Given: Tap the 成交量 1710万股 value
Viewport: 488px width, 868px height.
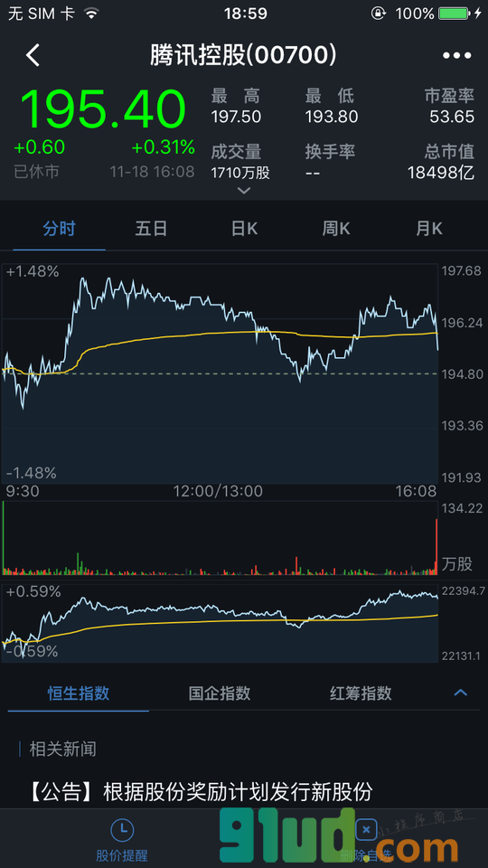Looking at the screenshot, I should (240, 174).
